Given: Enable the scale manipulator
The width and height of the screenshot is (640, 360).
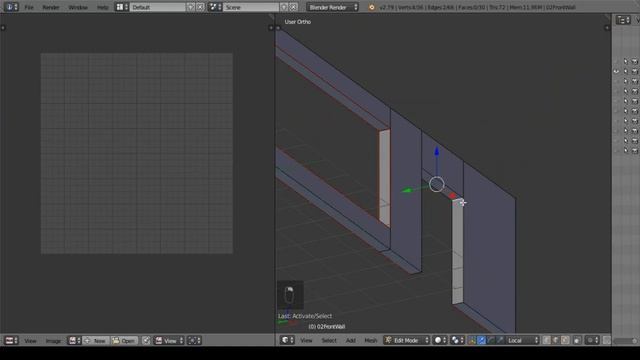Looking at the screenshot, I should click(500, 340).
